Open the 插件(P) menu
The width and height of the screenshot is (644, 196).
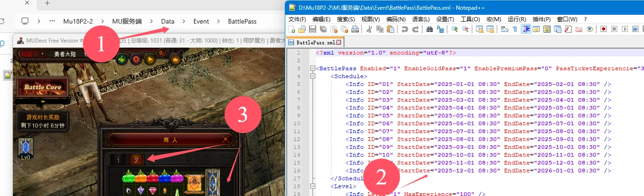pos(541,19)
